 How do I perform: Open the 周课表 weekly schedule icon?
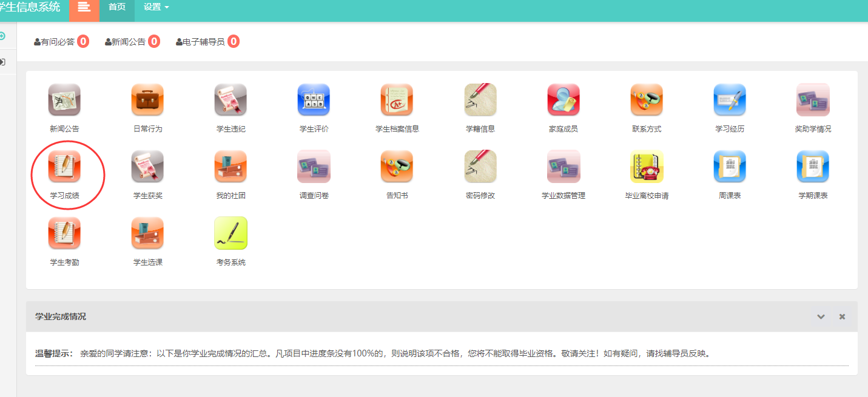pyautogui.click(x=730, y=167)
